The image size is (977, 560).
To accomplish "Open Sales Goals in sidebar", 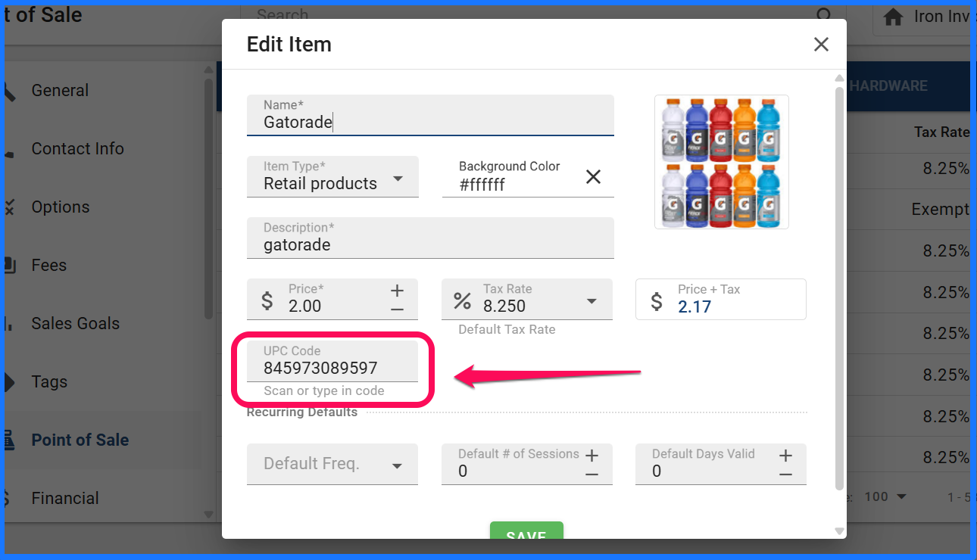I will (x=75, y=323).
